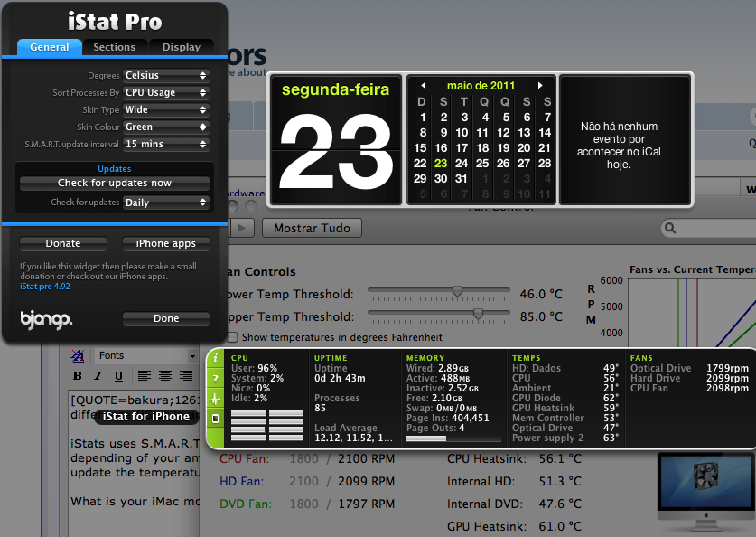Select day 24 in the calendar grid
This screenshot has height=537, width=756.
tap(462, 164)
